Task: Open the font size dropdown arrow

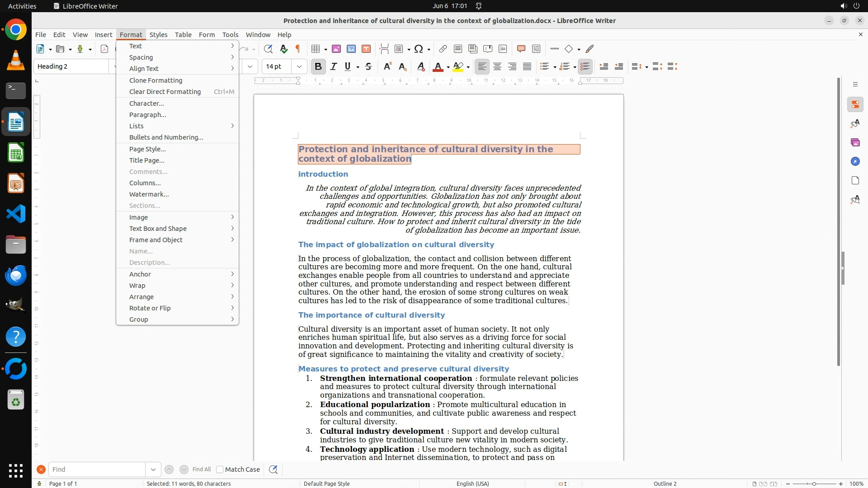Action: [299, 66]
